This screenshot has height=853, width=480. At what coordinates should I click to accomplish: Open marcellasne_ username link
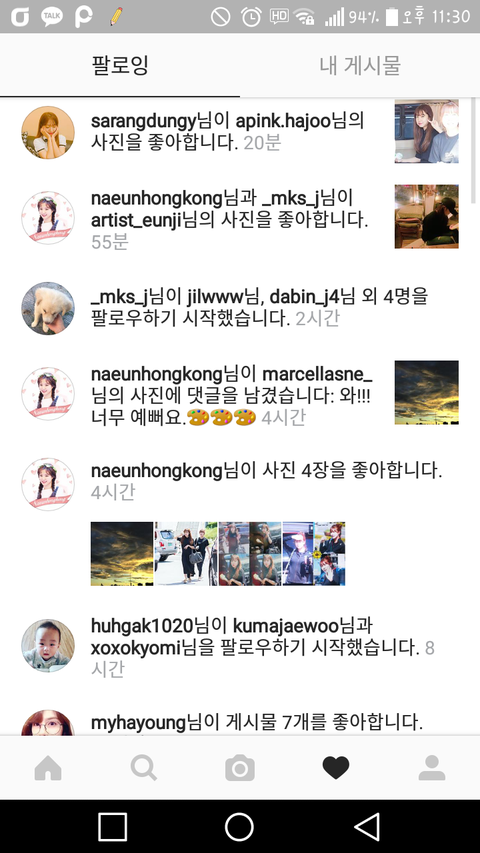(x=318, y=374)
